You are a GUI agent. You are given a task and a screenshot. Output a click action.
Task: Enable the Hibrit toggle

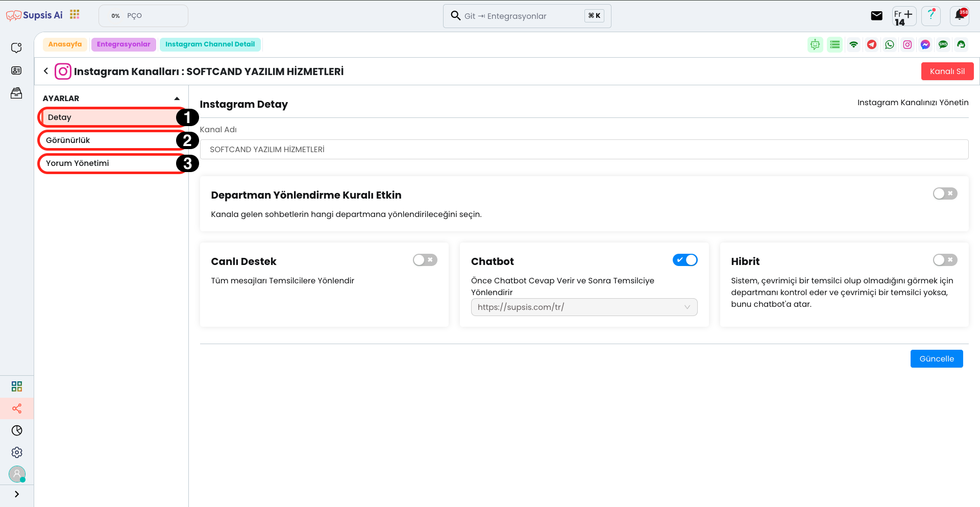pyautogui.click(x=945, y=260)
